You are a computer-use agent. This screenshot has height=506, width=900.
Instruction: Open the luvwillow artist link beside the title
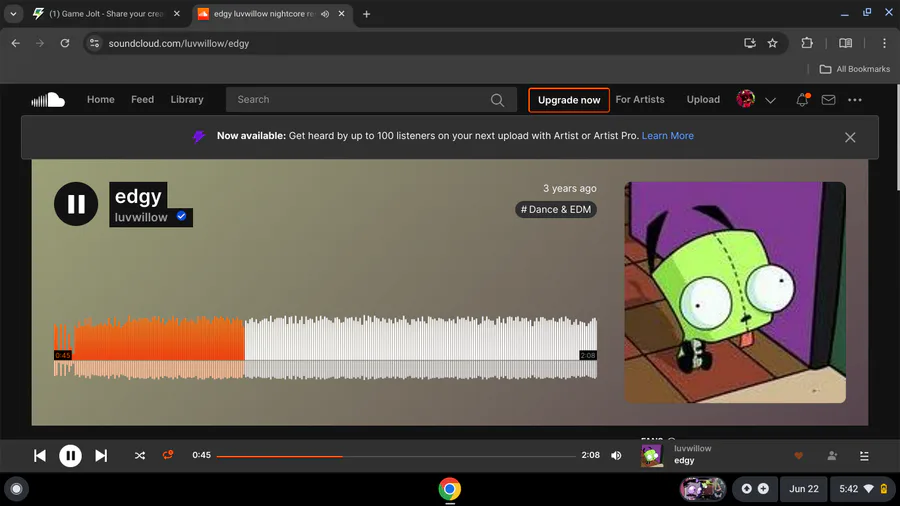point(141,217)
